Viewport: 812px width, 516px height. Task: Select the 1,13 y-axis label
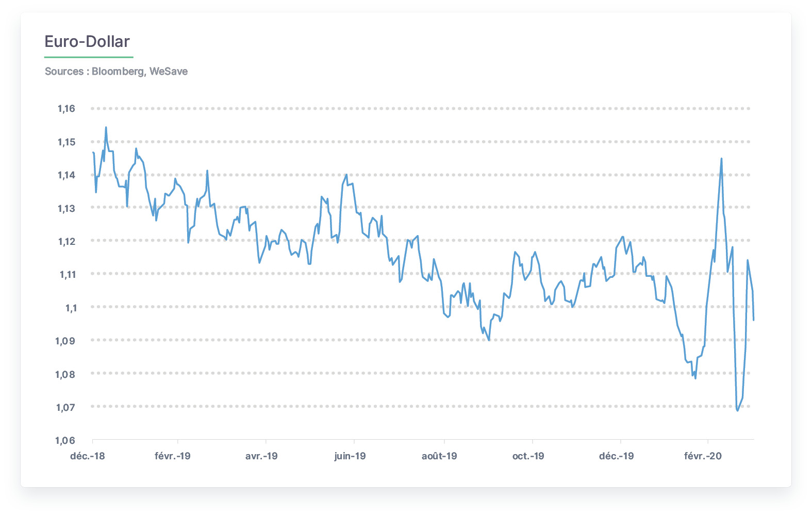(67, 209)
